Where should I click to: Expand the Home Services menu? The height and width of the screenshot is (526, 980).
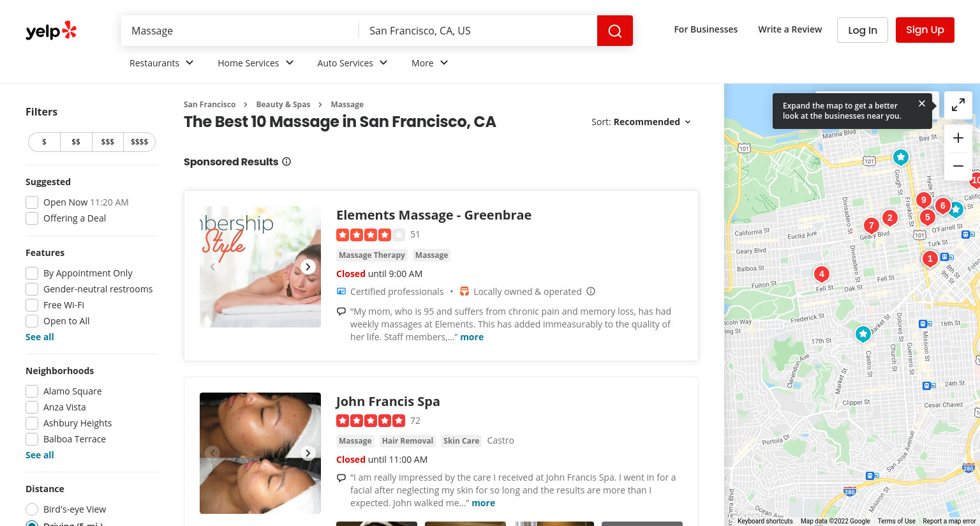255,63
